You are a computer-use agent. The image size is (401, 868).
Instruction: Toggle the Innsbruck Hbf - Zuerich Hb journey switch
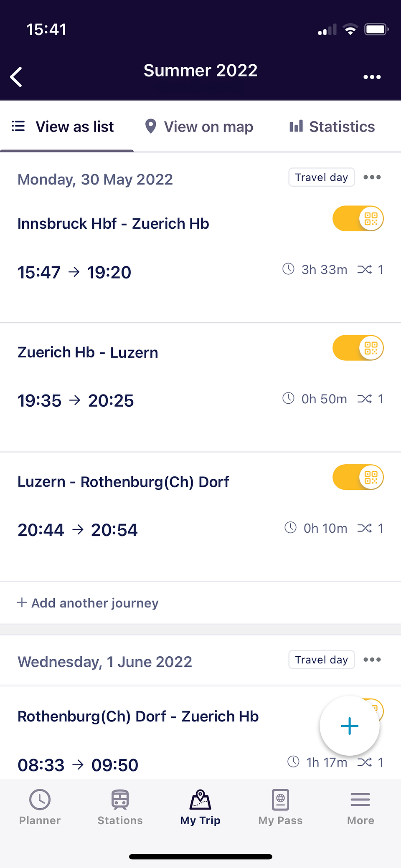(x=358, y=218)
